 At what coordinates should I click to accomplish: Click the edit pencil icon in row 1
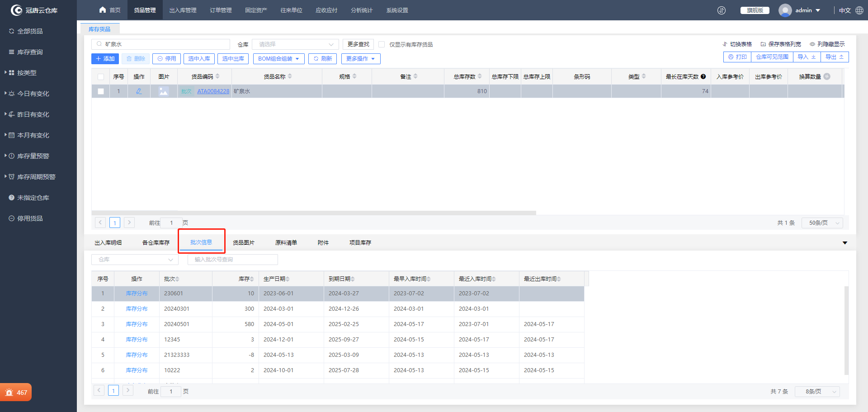click(x=139, y=91)
